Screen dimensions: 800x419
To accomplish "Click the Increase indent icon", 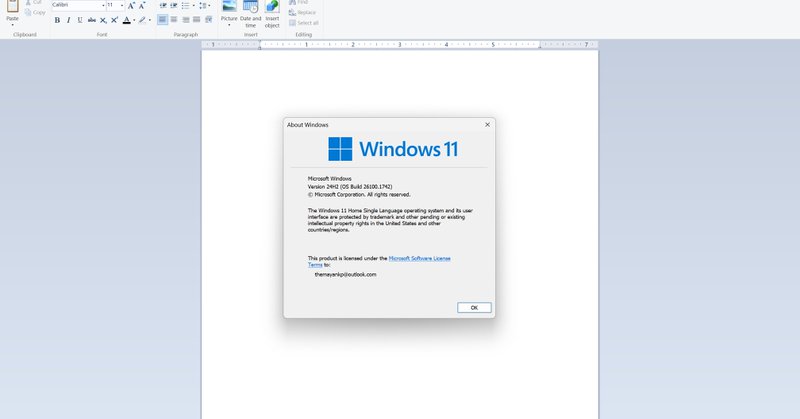I will point(174,6).
